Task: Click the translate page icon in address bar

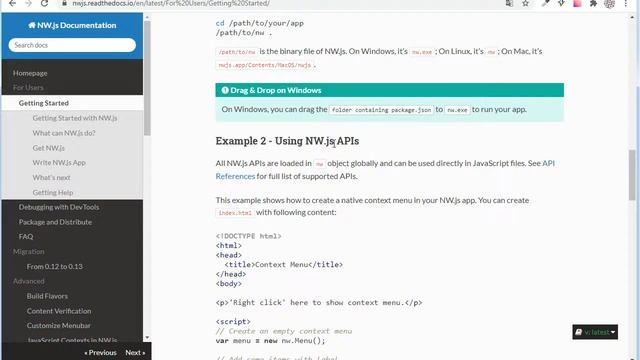Action: click(509, 3)
